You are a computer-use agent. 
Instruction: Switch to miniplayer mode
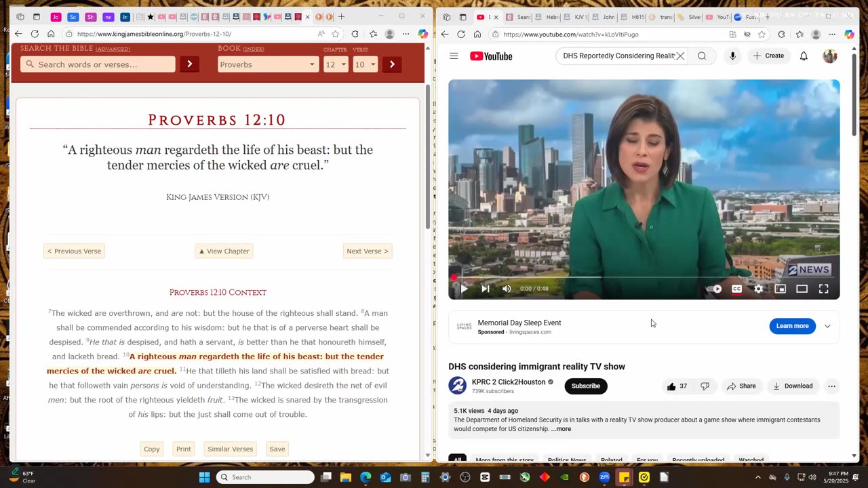point(781,289)
